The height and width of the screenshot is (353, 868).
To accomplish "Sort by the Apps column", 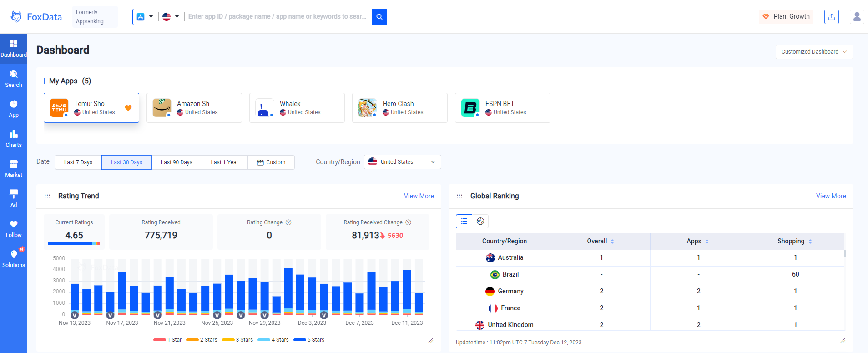I will point(707,242).
